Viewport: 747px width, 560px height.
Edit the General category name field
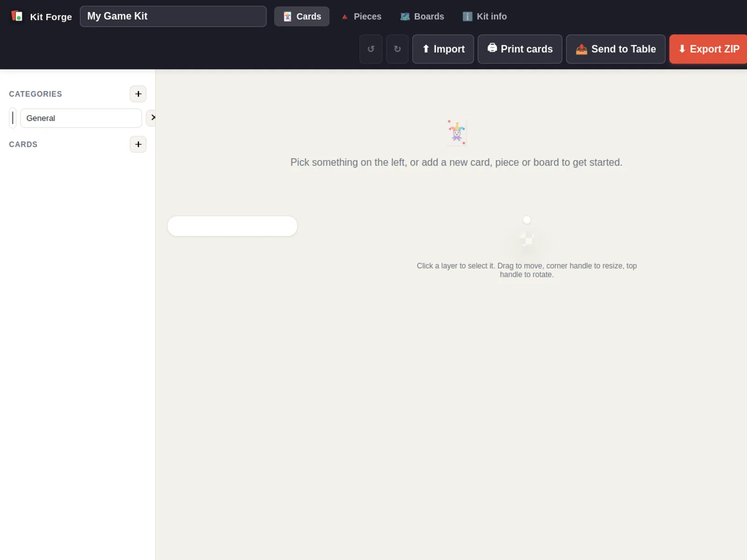tap(81, 118)
